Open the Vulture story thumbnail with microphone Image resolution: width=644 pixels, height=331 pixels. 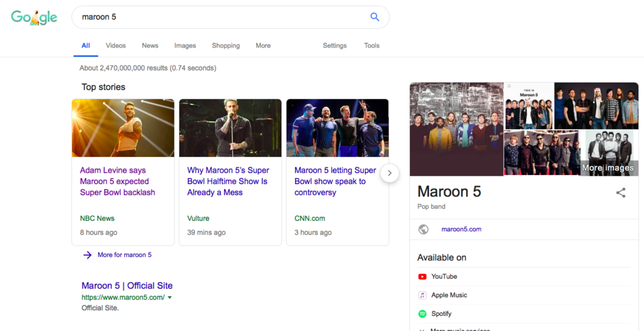[231, 128]
